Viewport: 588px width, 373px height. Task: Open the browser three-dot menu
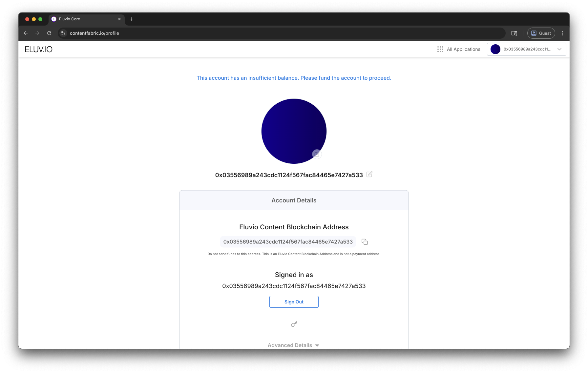pyautogui.click(x=562, y=33)
